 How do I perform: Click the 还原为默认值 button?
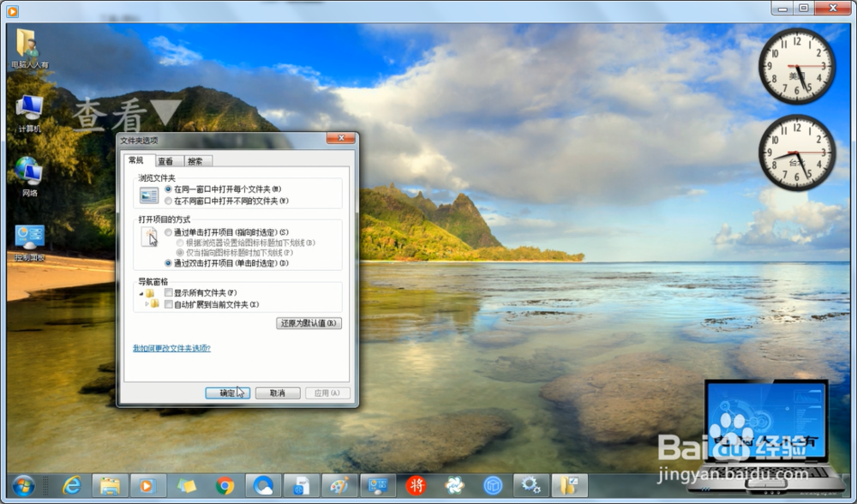point(309,323)
